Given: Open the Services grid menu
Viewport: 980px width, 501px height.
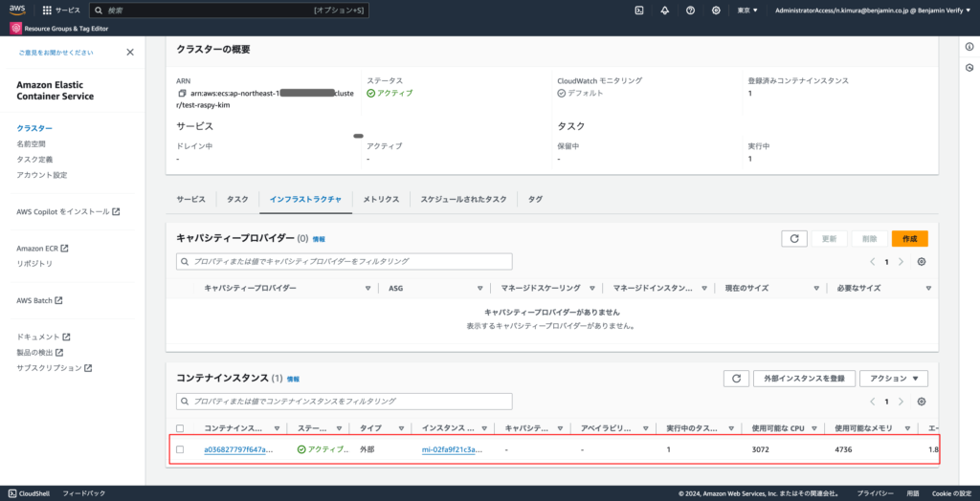Looking at the screenshot, I should pos(61,11).
